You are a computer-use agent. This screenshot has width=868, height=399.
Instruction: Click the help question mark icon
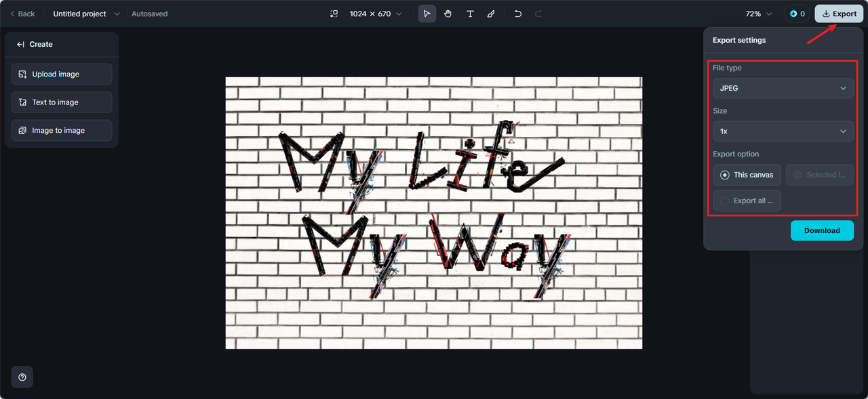coord(22,377)
